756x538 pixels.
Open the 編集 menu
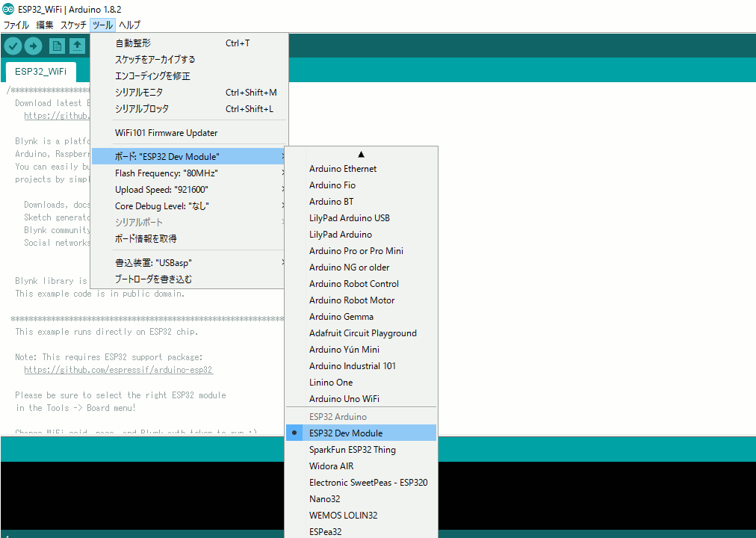pos(45,25)
